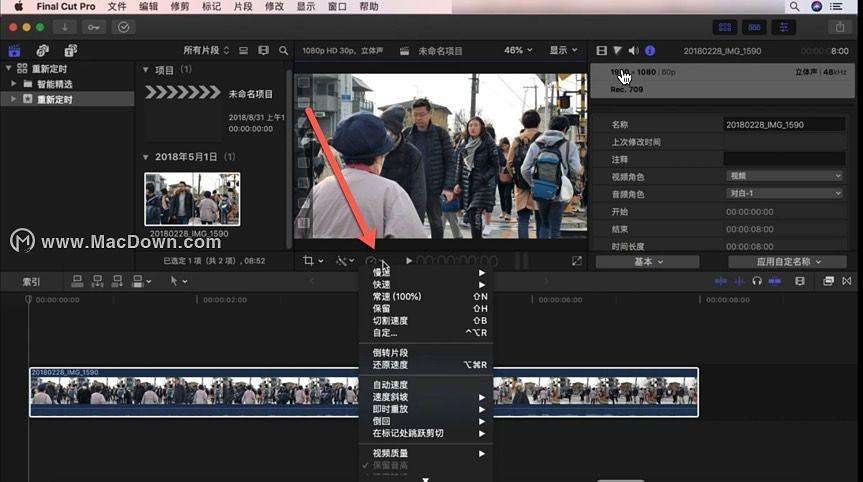
Task: Select the 20180228_IMG_1590 browser thumbnail
Action: tap(192, 199)
